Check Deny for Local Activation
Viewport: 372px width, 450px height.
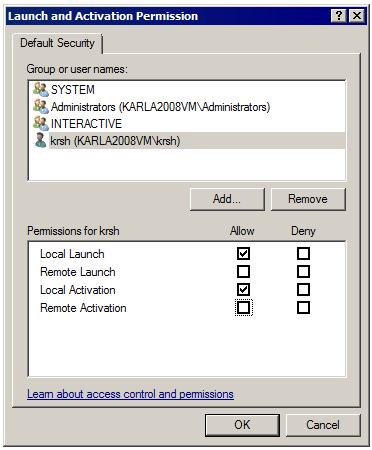[303, 290]
